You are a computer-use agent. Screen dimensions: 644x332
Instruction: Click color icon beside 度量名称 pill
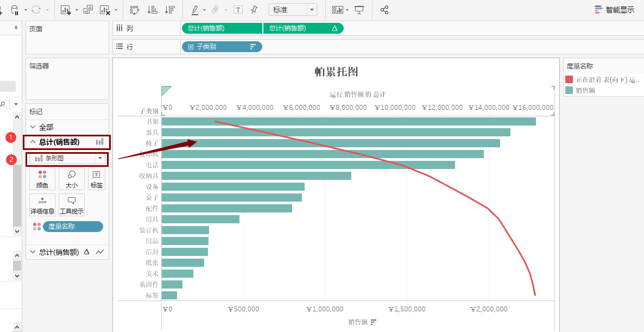click(37, 227)
